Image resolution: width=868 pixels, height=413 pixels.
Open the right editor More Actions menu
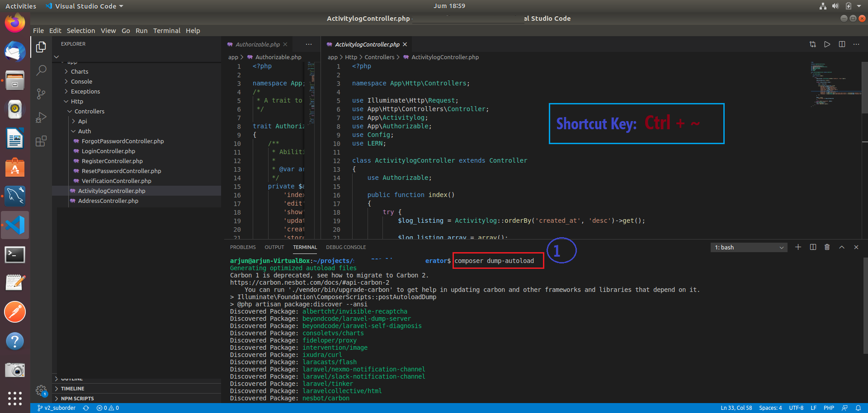pos(856,44)
